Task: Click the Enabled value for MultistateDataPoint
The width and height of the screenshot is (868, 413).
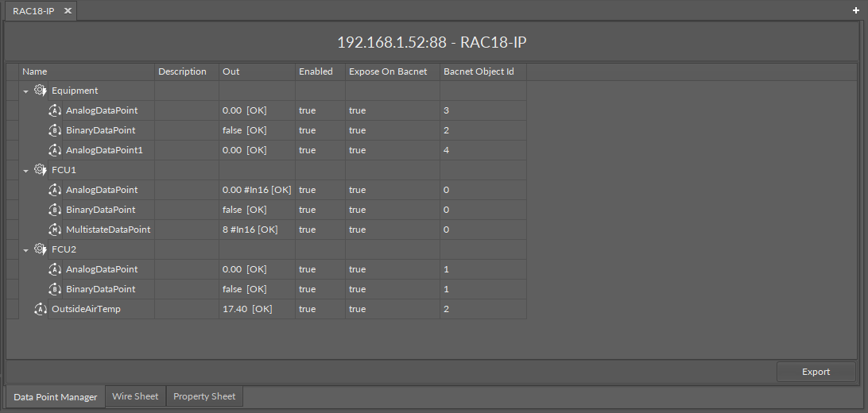Action: 307,230
